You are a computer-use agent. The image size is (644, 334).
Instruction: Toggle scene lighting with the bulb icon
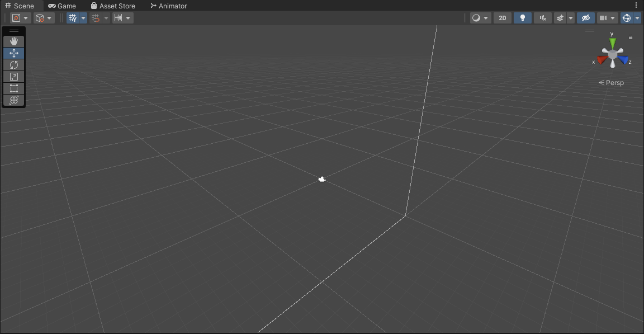(522, 17)
